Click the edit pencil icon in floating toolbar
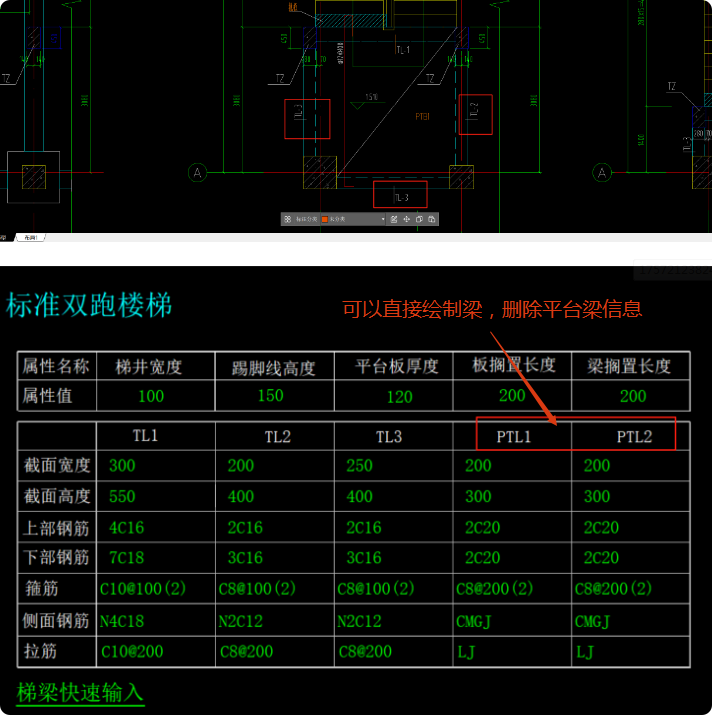Image resolution: width=712 pixels, height=715 pixels. (394, 219)
